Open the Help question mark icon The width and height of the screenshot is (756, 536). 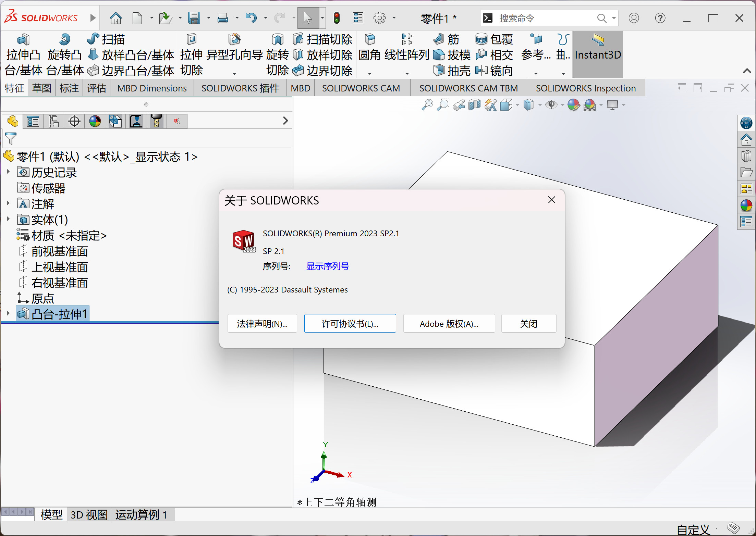660,18
